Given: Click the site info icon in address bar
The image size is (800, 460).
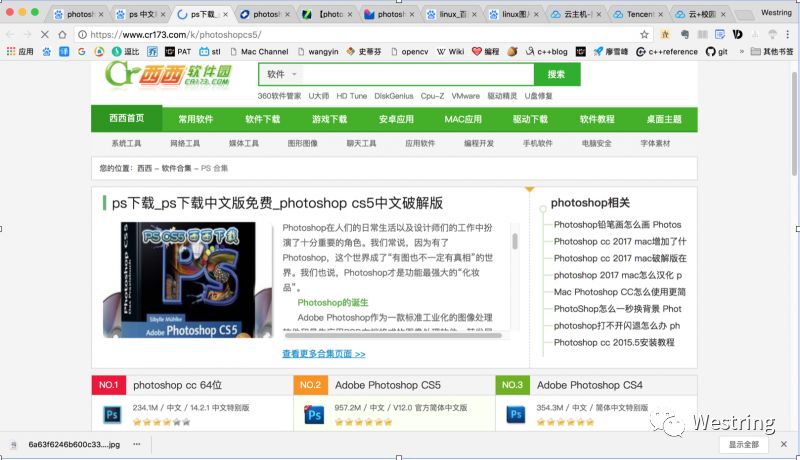Looking at the screenshot, I should pyautogui.click(x=82, y=35).
